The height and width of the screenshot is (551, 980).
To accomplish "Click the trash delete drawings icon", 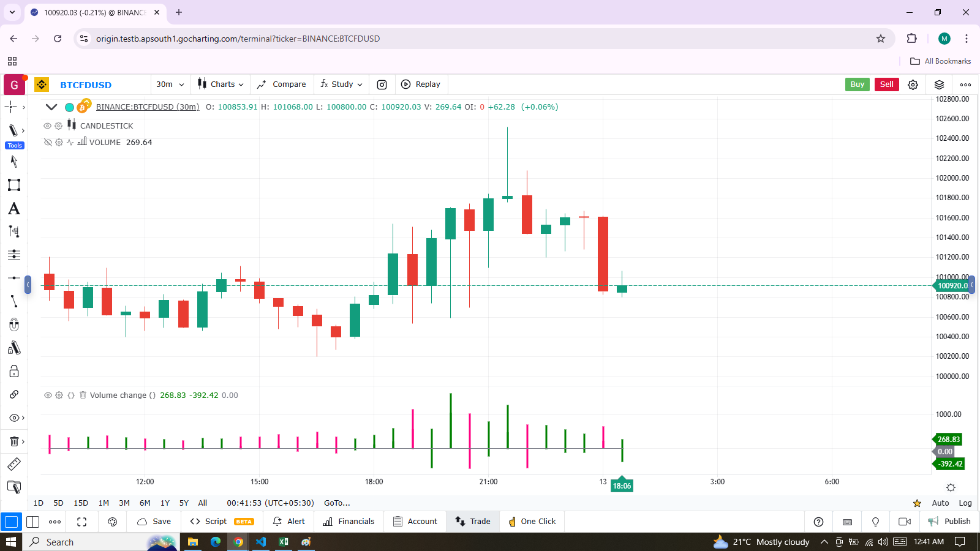I will [14, 441].
